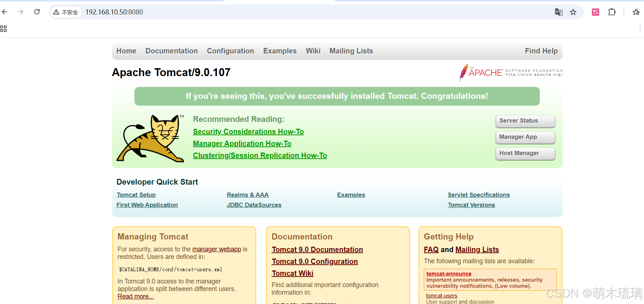Open the First Web Application link
The height and width of the screenshot is (304, 644).
[x=147, y=205]
